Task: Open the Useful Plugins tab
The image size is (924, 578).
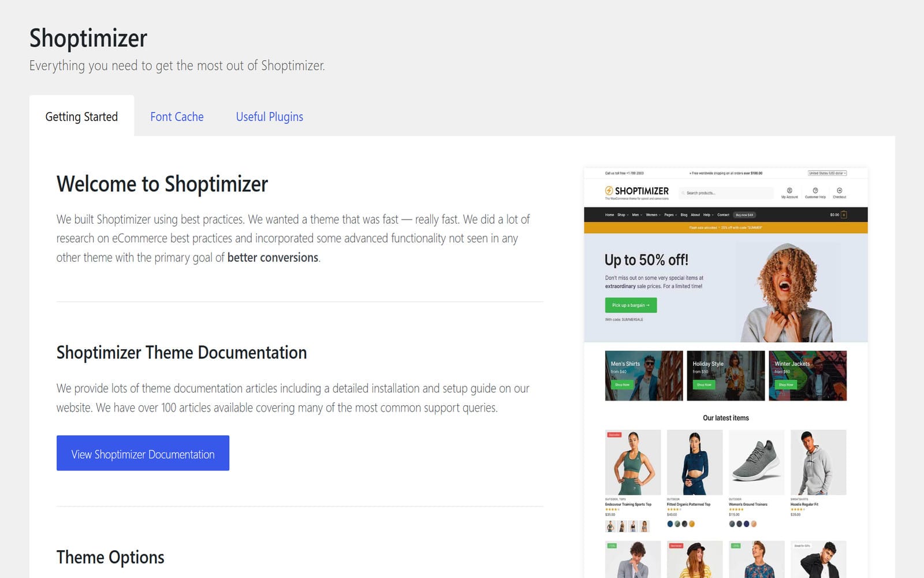Action: [270, 116]
